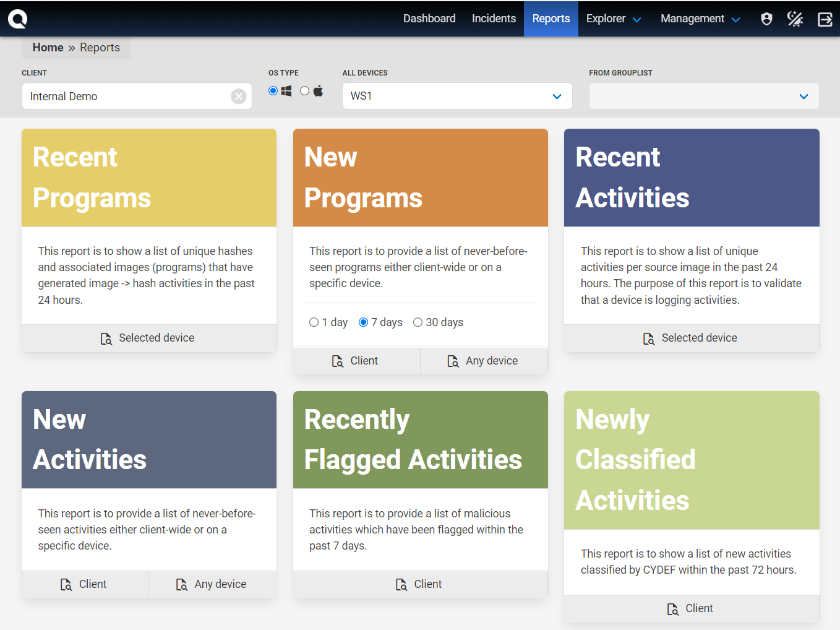This screenshot has height=630, width=840.
Task: Expand the Explorer menu
Action: click(x=612, y=19)
